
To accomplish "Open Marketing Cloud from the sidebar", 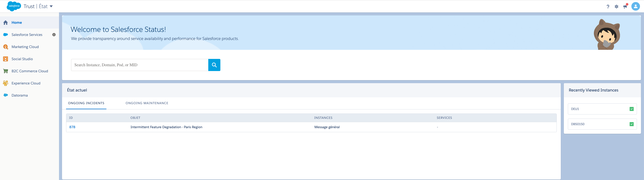I will click(25, 47).
